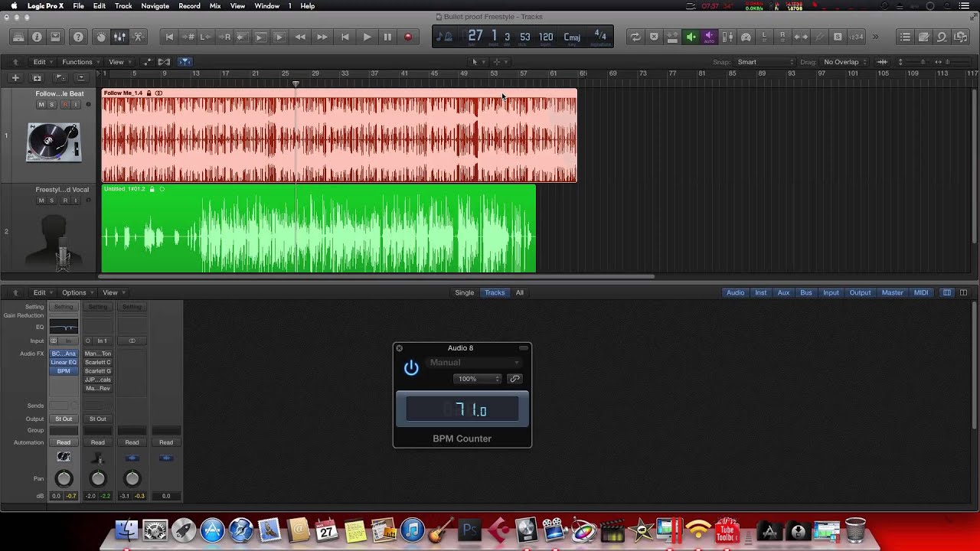Select the turntable track icon
Viewport: 980px width, 551px height.
click(53, 142)
